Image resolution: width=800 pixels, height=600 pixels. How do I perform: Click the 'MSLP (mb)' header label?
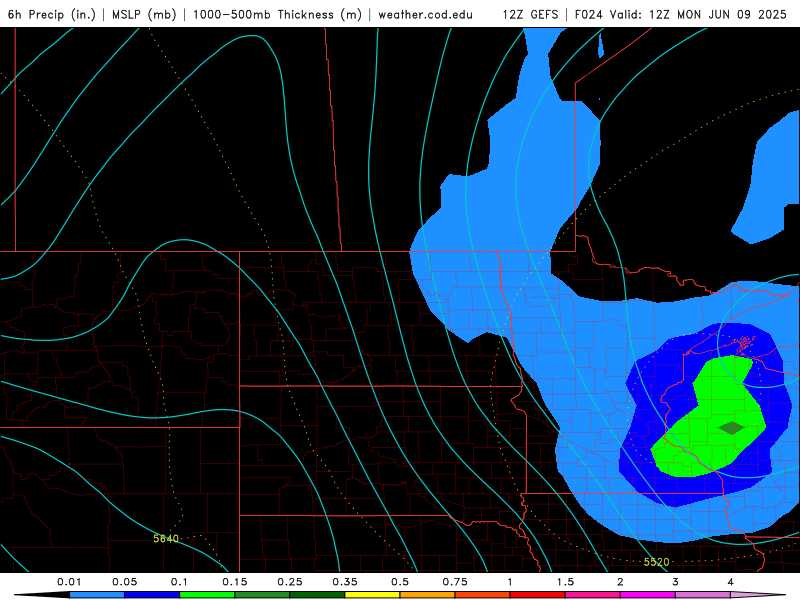coord(144,14)
